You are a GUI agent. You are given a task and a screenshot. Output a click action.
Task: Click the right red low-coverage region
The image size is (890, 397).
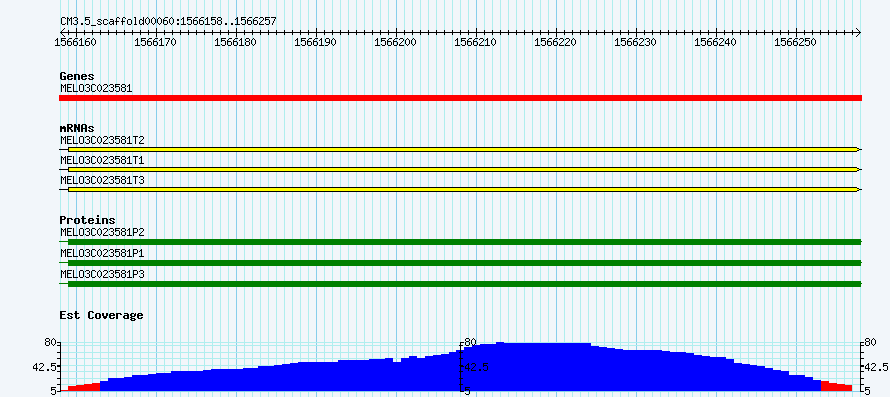836,386
